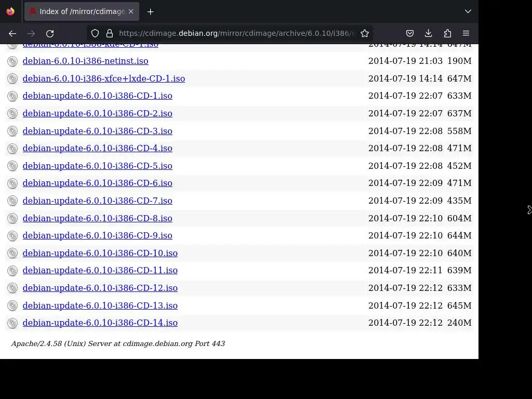Click disc icon beside update CD-7.iso
This screenshot has width=532, height=399.
12,201
